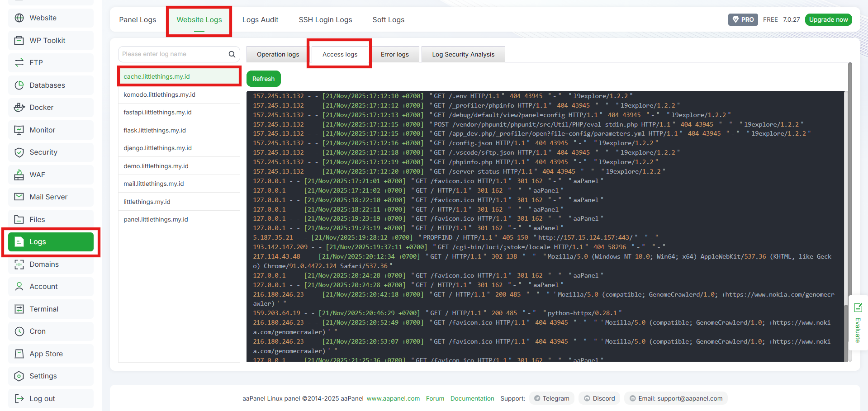Select demo.littlethings.my.id site
Image resolution: width=868 pixels, height=411 pixels.
point(179,166)
